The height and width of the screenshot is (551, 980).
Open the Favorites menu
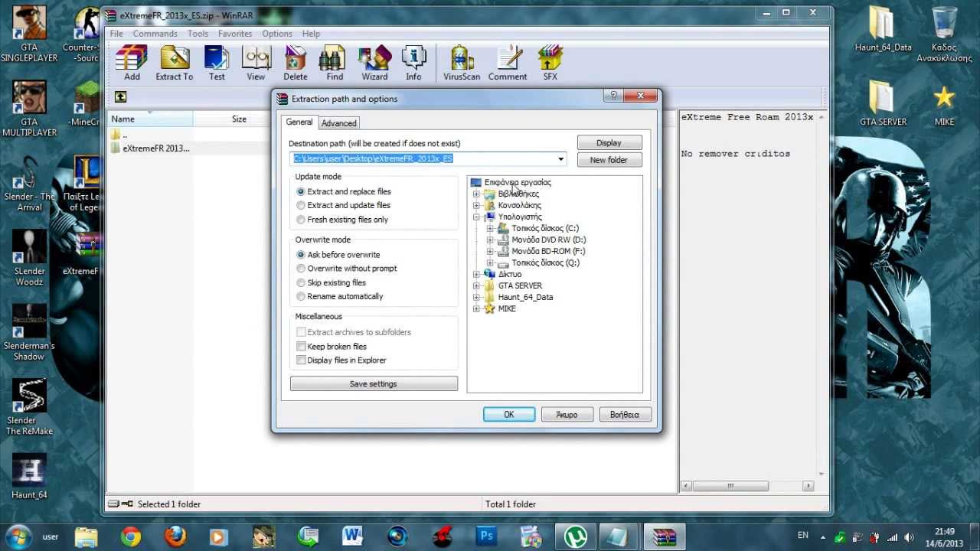[x=235, y=34]
